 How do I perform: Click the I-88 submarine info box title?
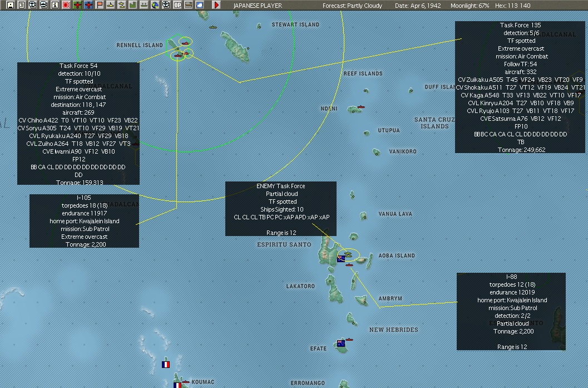click(x=511, y=277)
